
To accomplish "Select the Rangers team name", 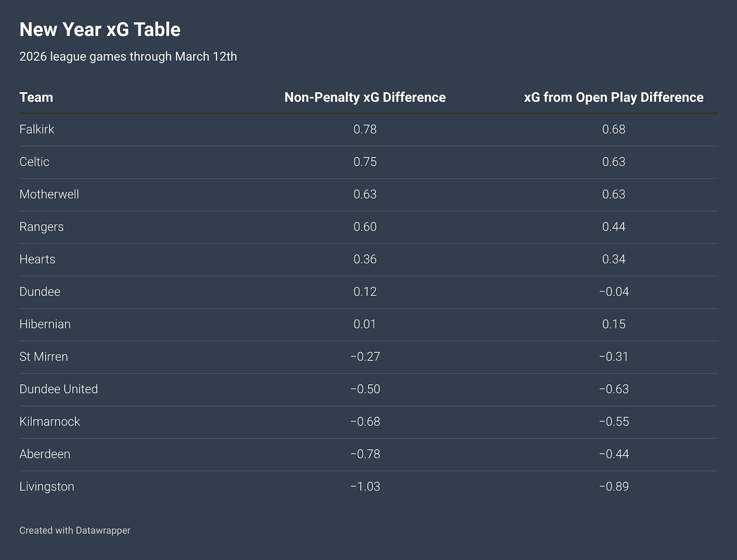I will pos(42,227).
